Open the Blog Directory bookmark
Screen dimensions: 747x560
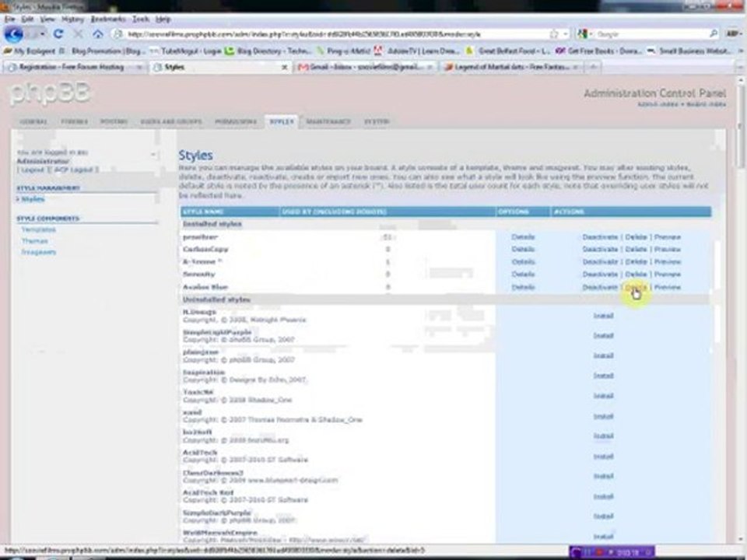click(268, 51)
